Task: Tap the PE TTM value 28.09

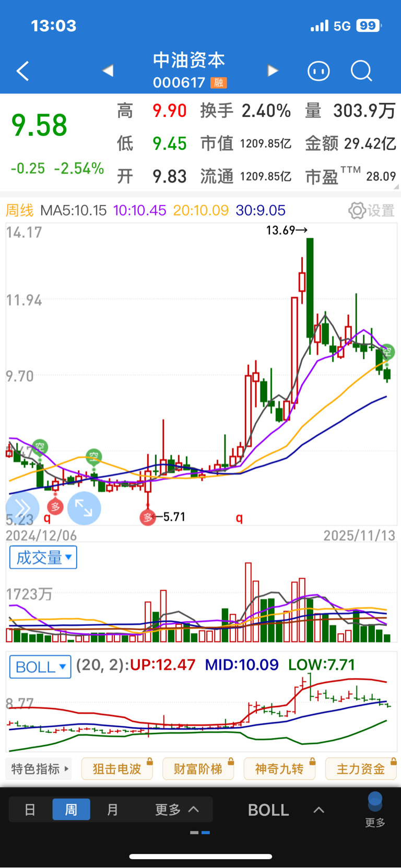Action: point(381,176)
